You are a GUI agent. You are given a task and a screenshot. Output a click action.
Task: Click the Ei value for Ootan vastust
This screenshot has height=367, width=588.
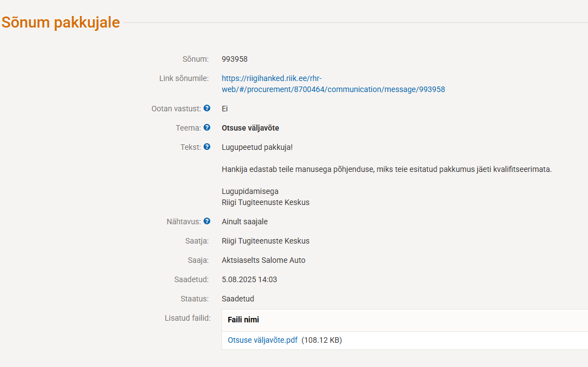coord(225,109)
